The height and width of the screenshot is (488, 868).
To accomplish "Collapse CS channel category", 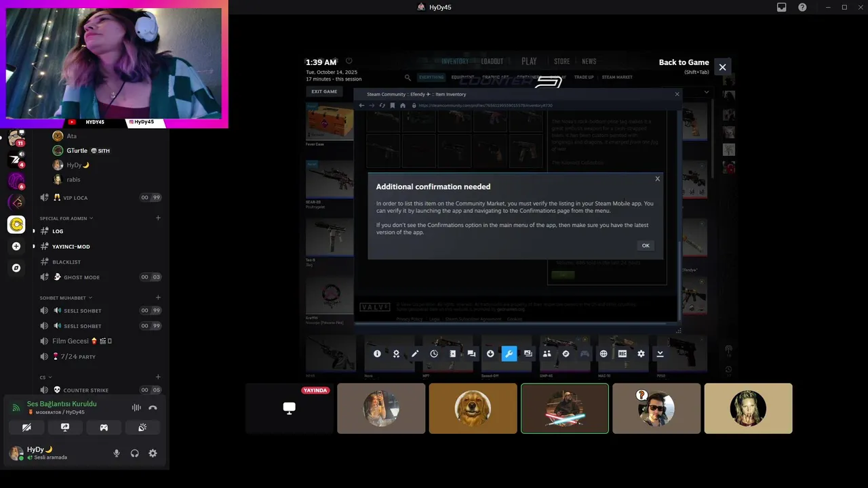I will click(45, 377).
